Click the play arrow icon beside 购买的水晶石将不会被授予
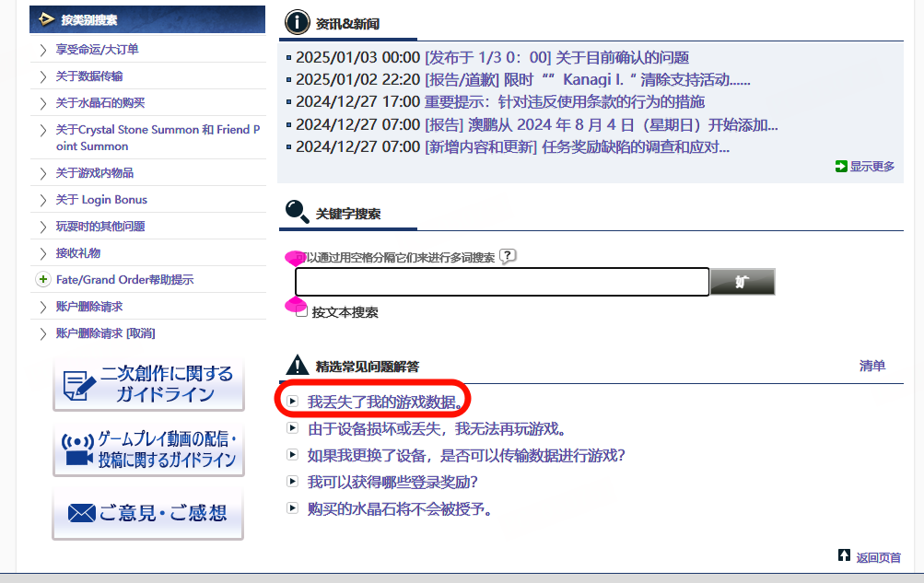Screen dimensions: 924x583 pyautogui.click(x=292, y=507)
